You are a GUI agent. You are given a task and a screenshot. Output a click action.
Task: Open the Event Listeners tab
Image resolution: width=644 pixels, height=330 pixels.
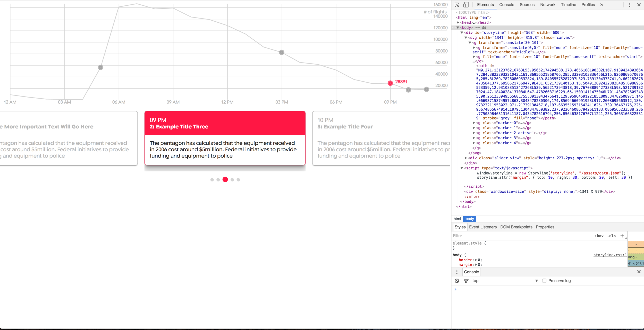(x=483, y=227)
